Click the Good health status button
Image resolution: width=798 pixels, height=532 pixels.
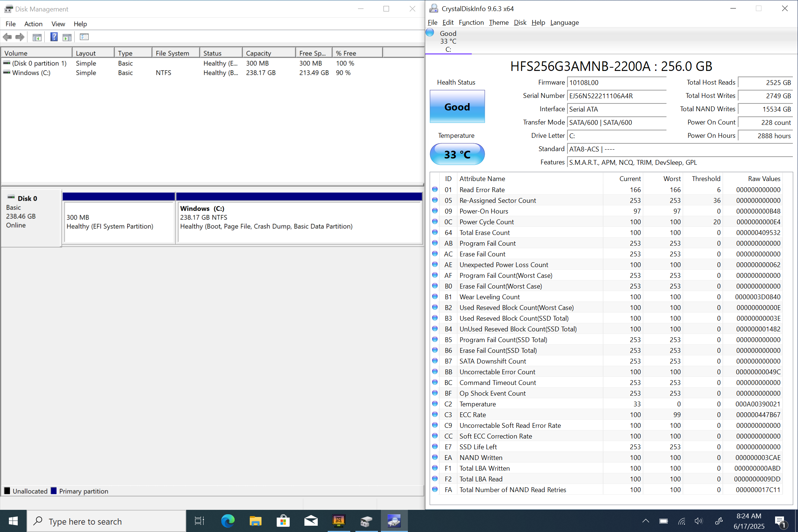(x=457, y=107)
